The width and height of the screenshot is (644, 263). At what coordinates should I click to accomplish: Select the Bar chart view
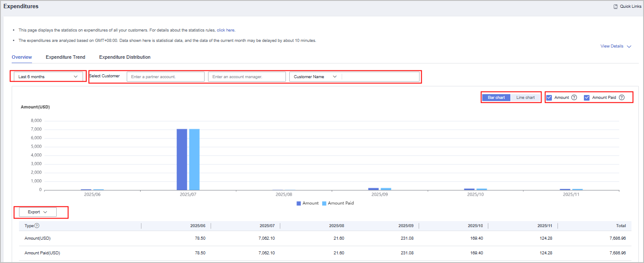[496, 98]
